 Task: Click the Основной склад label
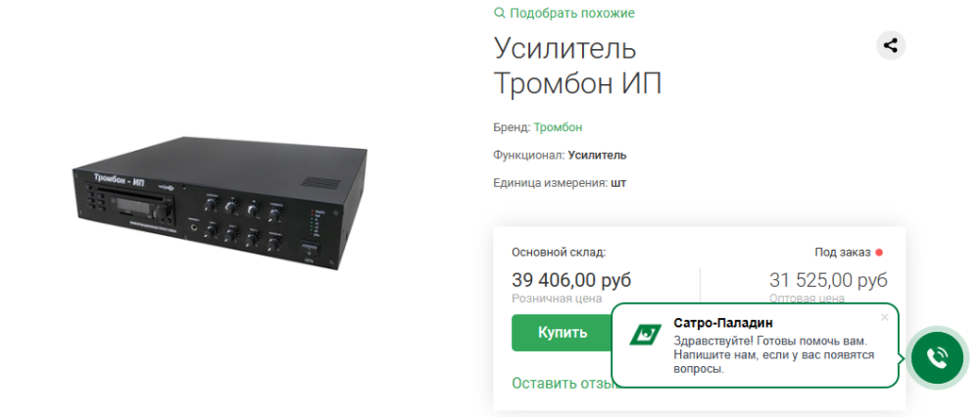[559, 253]
